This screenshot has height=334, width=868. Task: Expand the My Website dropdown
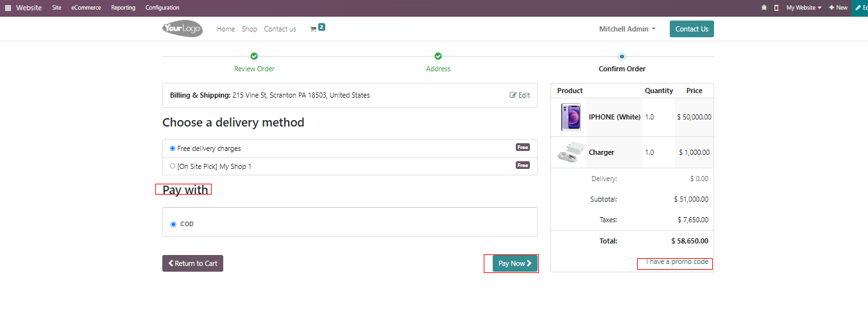[x=803, y=8]
